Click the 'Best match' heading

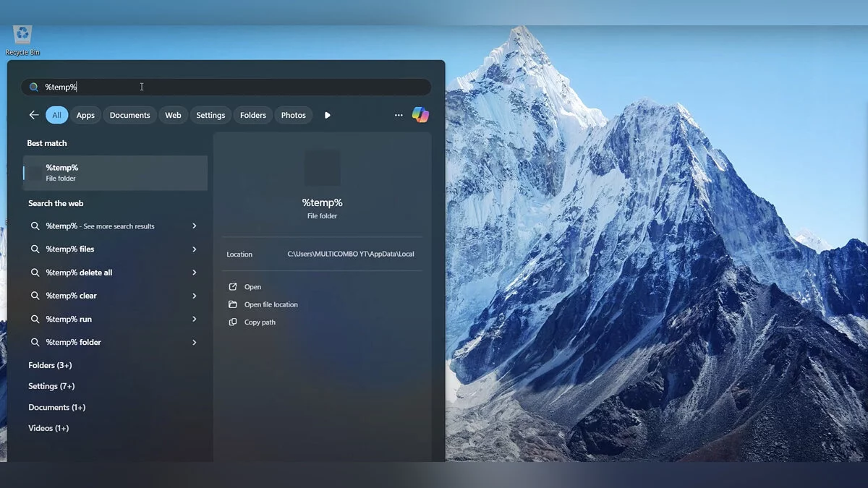(47, 143)
